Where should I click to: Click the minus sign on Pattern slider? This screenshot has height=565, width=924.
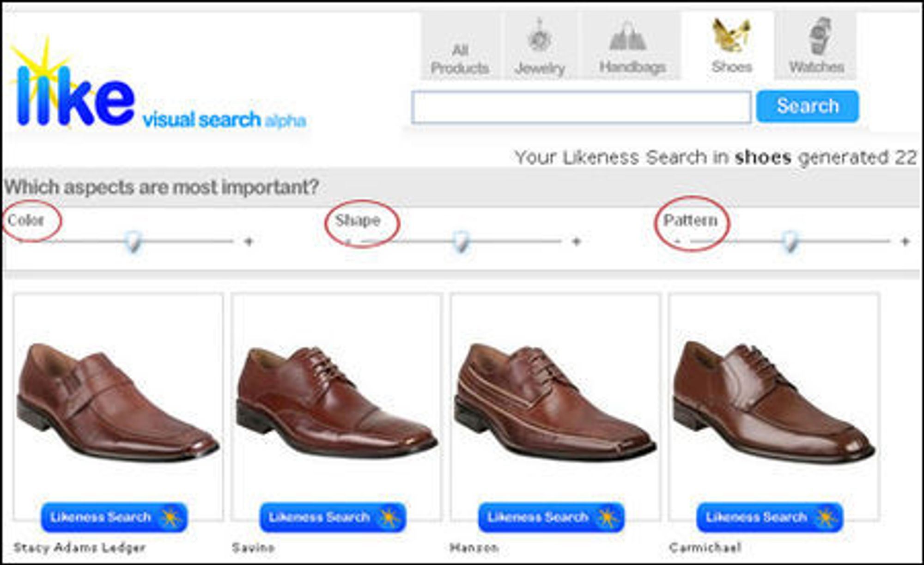(x=677, y=241)
